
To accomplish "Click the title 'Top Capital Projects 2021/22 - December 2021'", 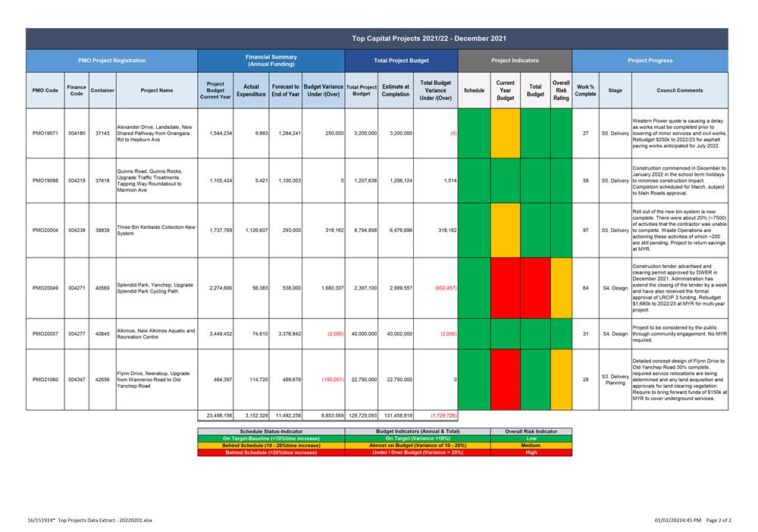I will 429,38.
